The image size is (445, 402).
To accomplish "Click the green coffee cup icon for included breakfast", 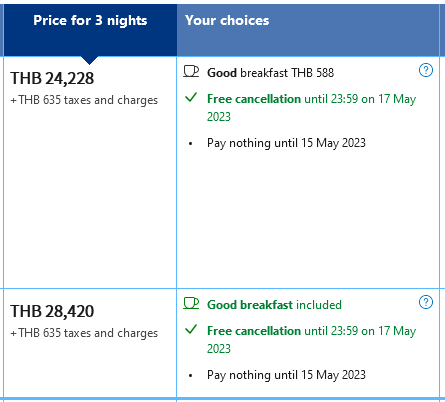I will point(191,303).
